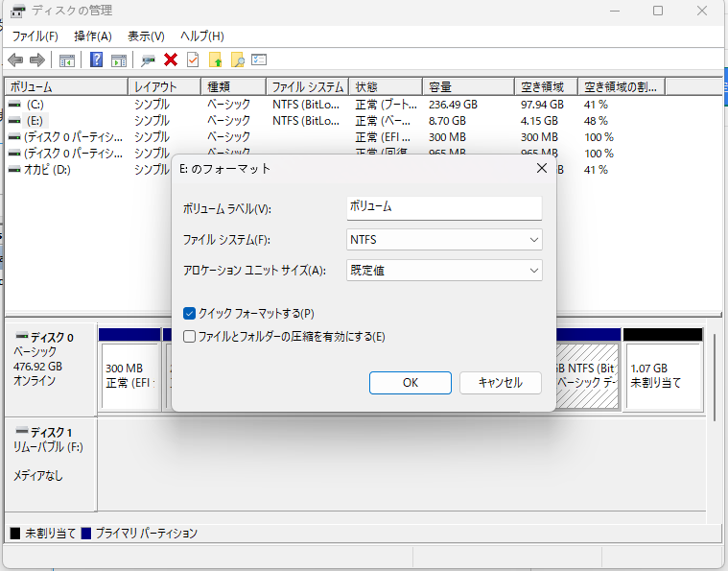The height and width of the screenshot is (571, 728).
Task: Click the 236.49 GB capacity cell
Action: point(453,105)
